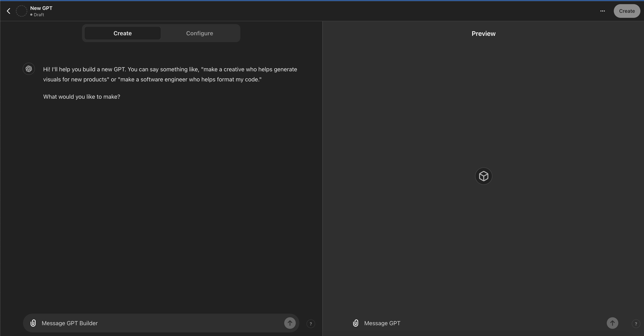
Task: Attach a file to GPT Builder message
Action: point(33,323)
